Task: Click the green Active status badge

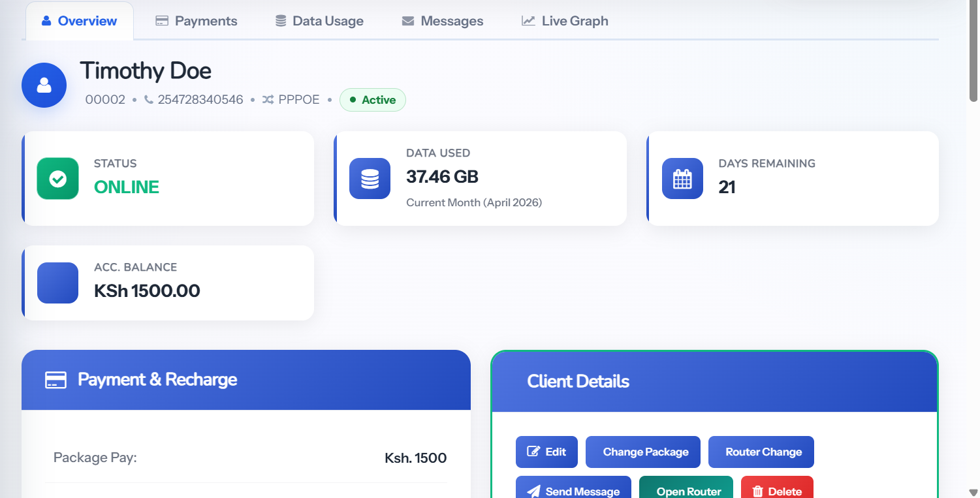Action: tap(373, 100)
